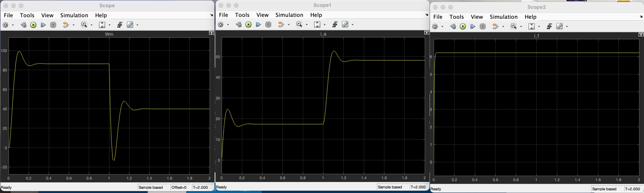Open Help menu in Scope2 window
The image size is (644, 193).
pos(530,17)
